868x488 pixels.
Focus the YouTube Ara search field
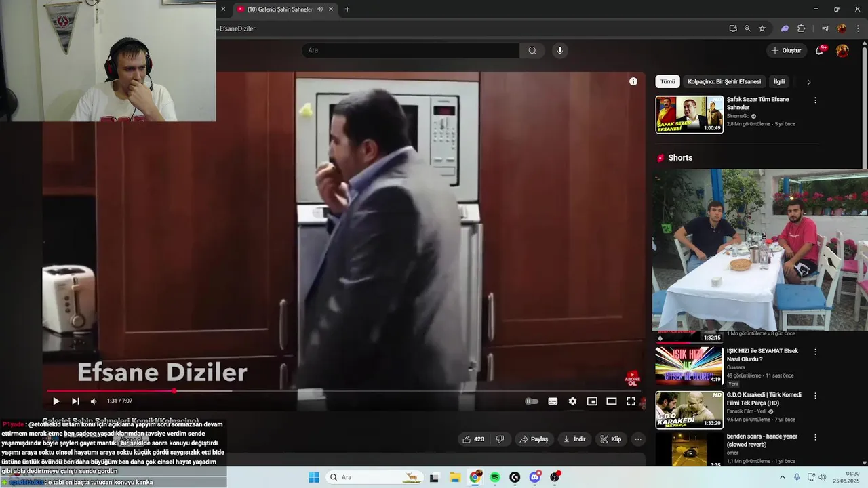pyautogui.click(x=410, y=50)
